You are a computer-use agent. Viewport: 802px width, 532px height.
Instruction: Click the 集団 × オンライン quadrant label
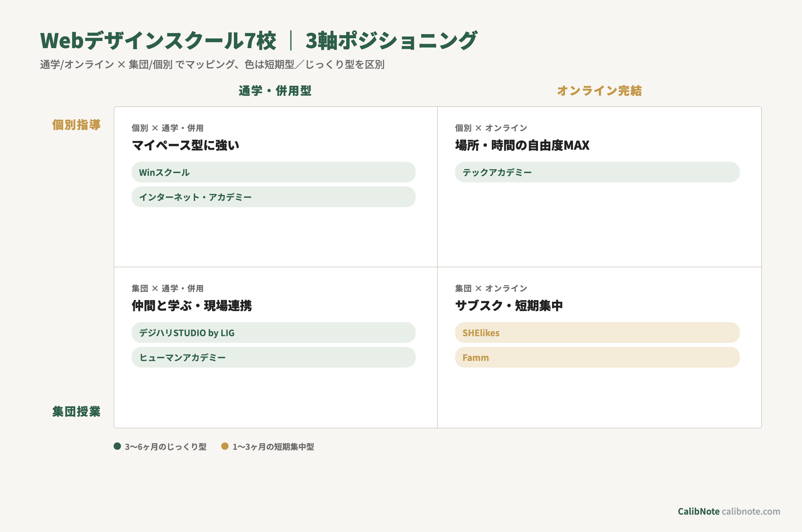pyautogui.click(x=491, y=288)
